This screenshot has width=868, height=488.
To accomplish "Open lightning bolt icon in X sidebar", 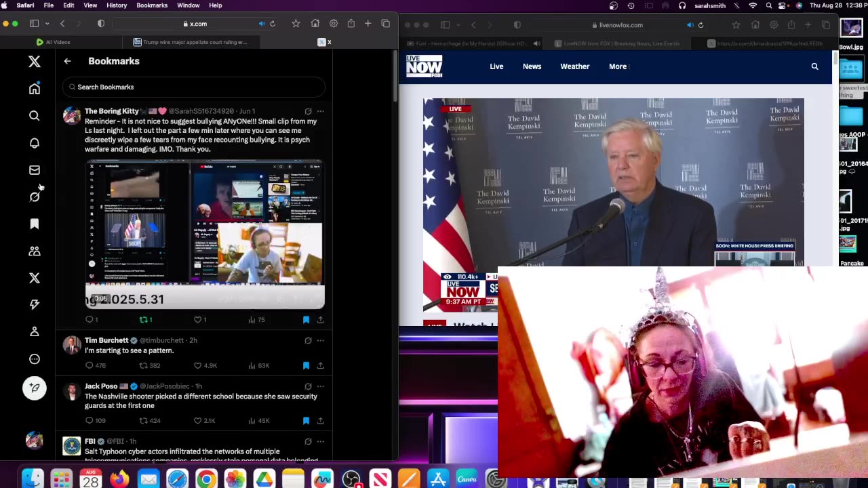I will point(35,305).
